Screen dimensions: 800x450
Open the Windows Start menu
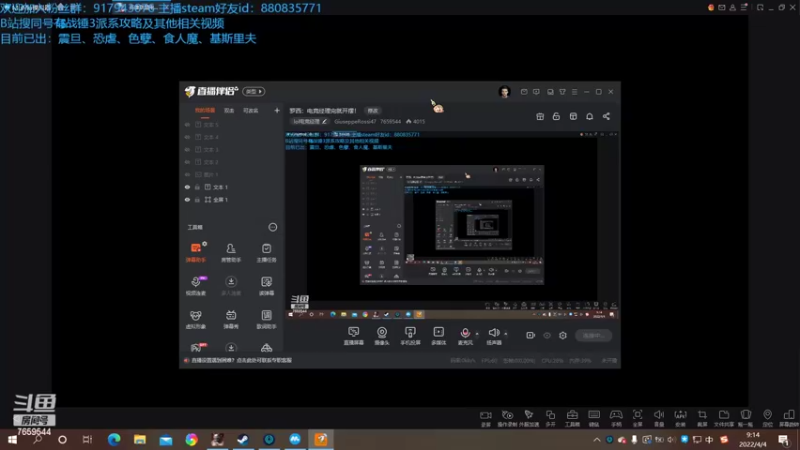point(12,439)
